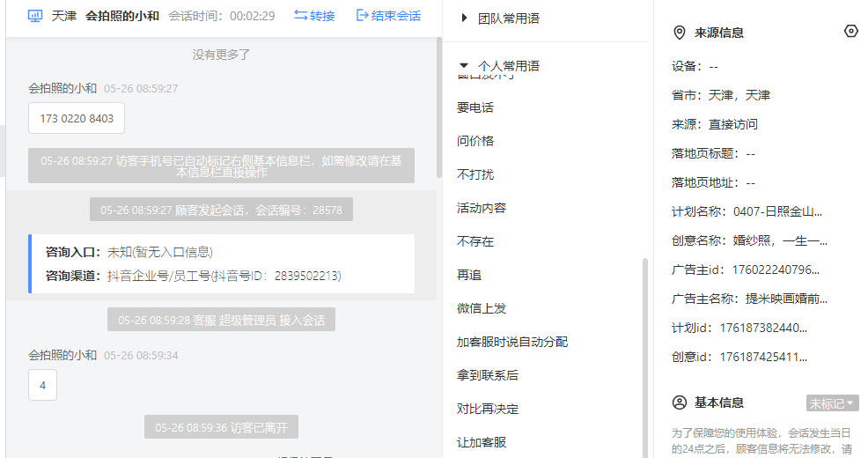This screenshot has height=458, width=868.
Task: Click the visitor name 会拍照的小和 in header
Action: point(122,16)
